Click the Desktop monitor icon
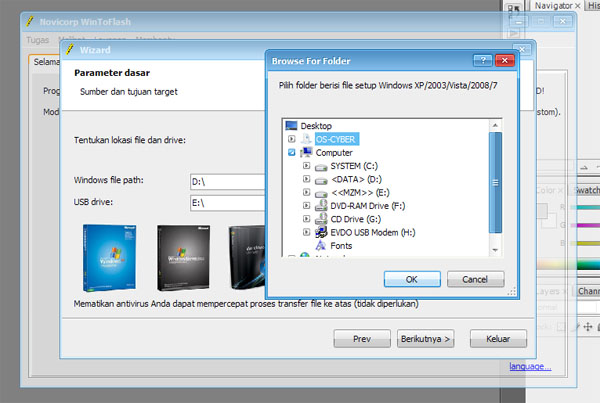The height and width of the screenshot is (403, 600). [291, 126]
